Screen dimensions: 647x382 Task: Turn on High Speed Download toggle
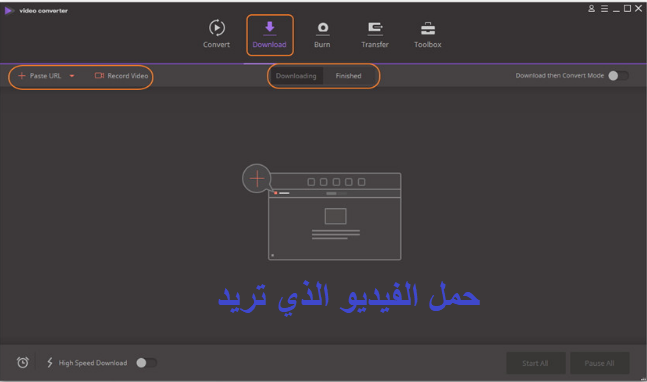click(146, 363)
